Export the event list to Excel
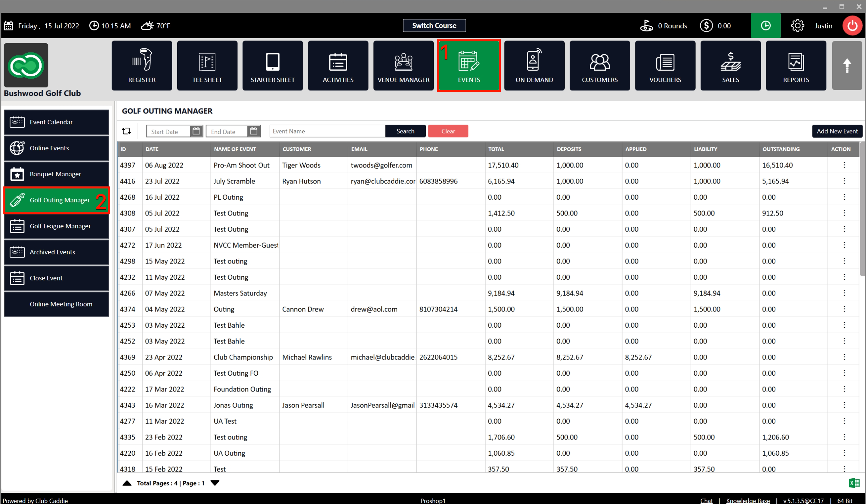Image resolution: width=866 pixels, height=504 pixels. (x=853, y=483)
